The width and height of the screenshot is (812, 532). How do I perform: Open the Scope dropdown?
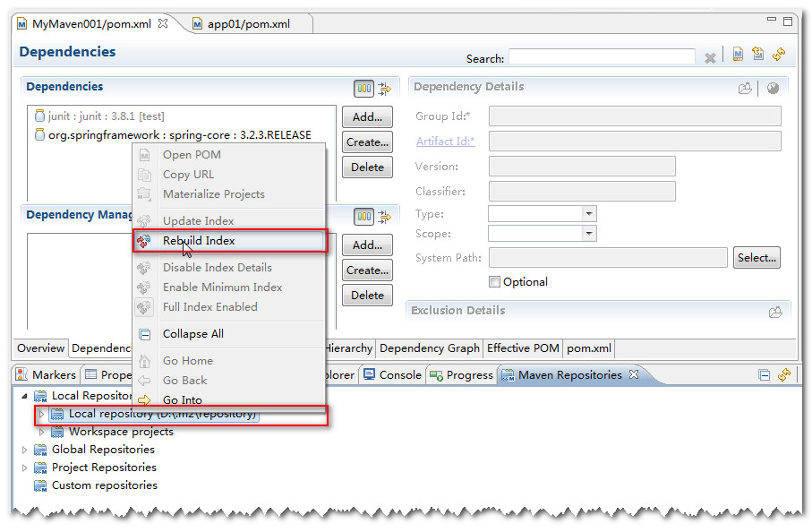click(x=588, y=234)
